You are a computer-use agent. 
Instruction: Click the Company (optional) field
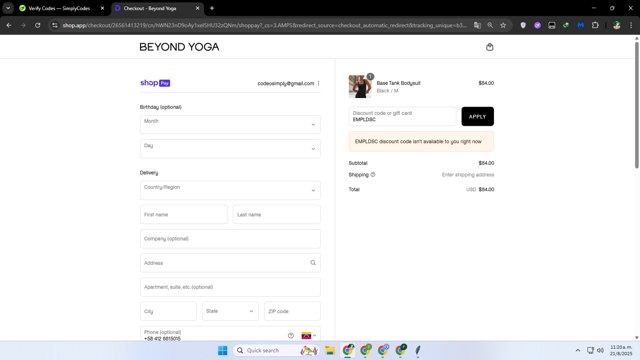tap(230, 239)
